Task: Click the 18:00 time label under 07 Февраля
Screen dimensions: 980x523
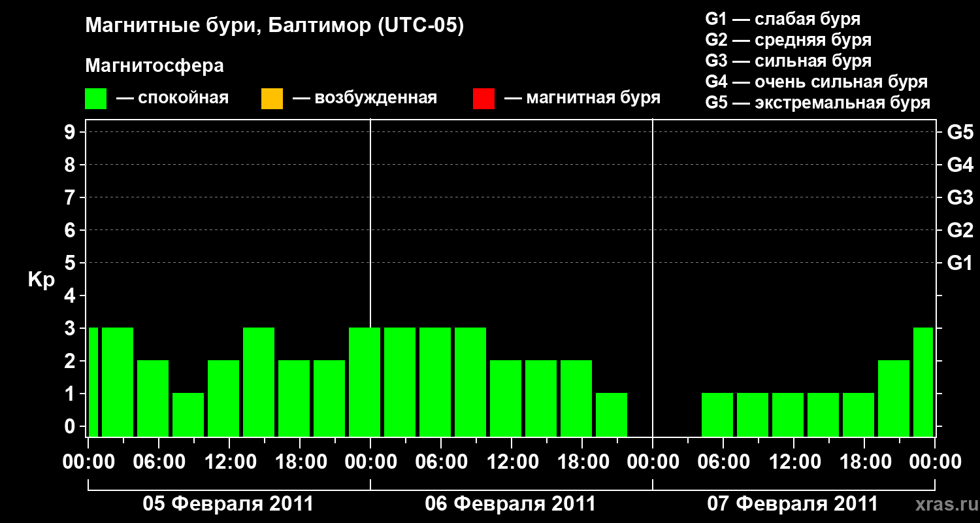Action: coord(864,462)
